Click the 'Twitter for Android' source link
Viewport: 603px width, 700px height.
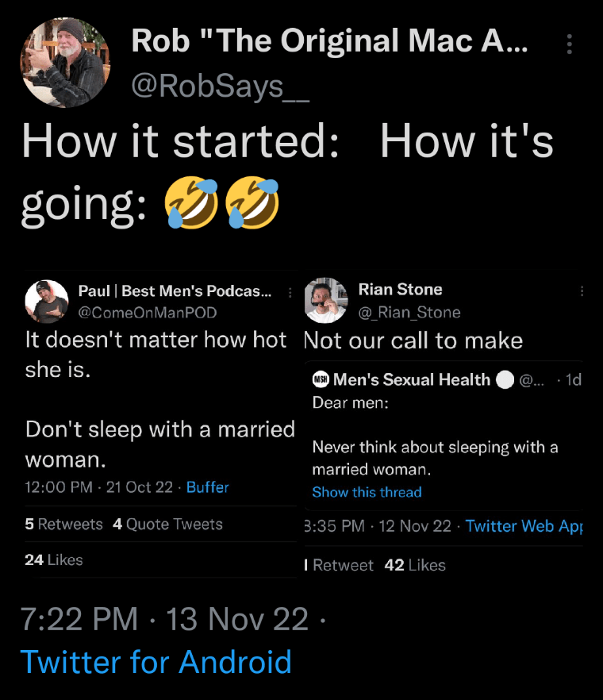[156, 661]
